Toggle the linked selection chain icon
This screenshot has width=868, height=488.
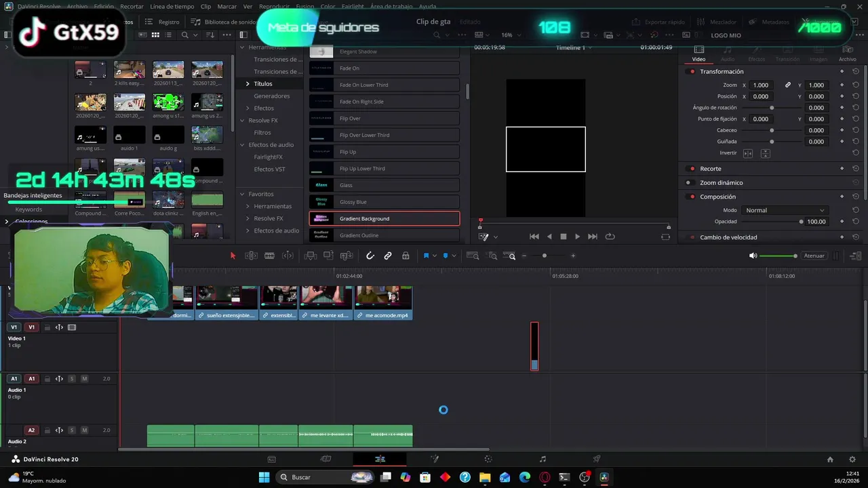[388, 256]
